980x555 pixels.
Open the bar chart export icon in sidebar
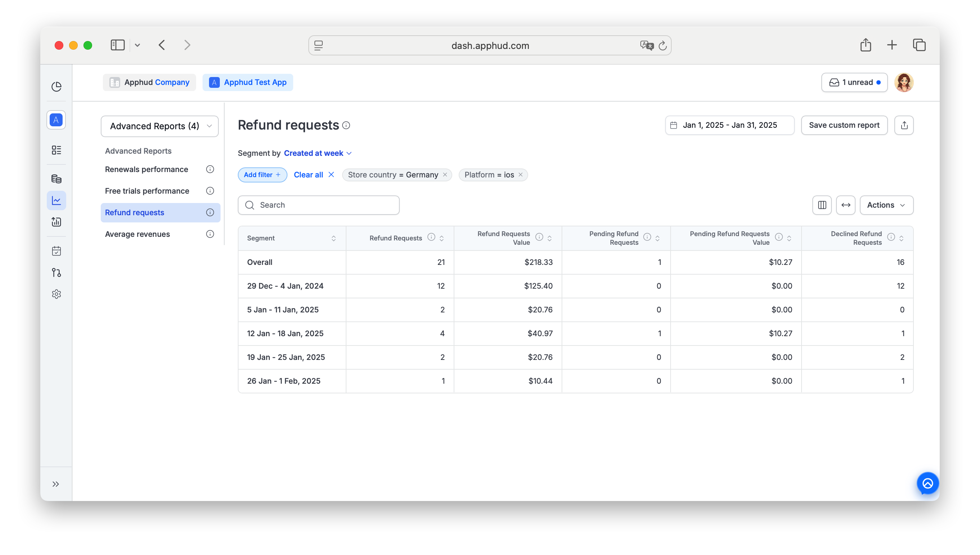pyautogui.click(x=56, y=222)
